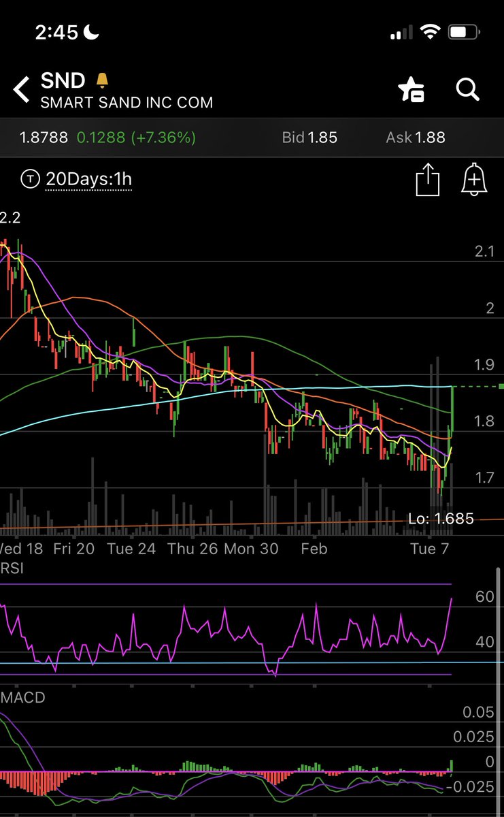Tap the T clock icon beside 20Days:1h
The image size is (504, 817).
30,180
